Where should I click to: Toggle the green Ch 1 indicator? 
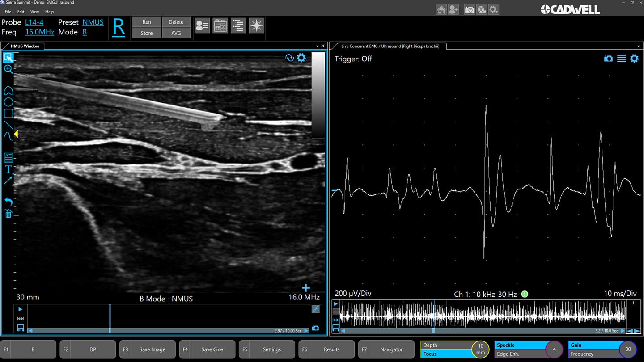[525, 294]
